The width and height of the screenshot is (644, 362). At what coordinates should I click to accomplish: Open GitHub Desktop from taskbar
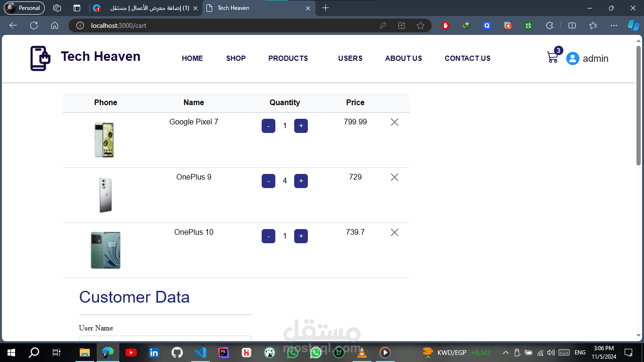[177, 352]
